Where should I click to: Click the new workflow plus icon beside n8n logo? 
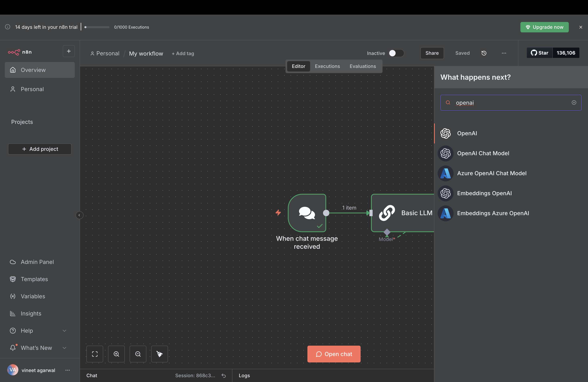tap(68, 51)
